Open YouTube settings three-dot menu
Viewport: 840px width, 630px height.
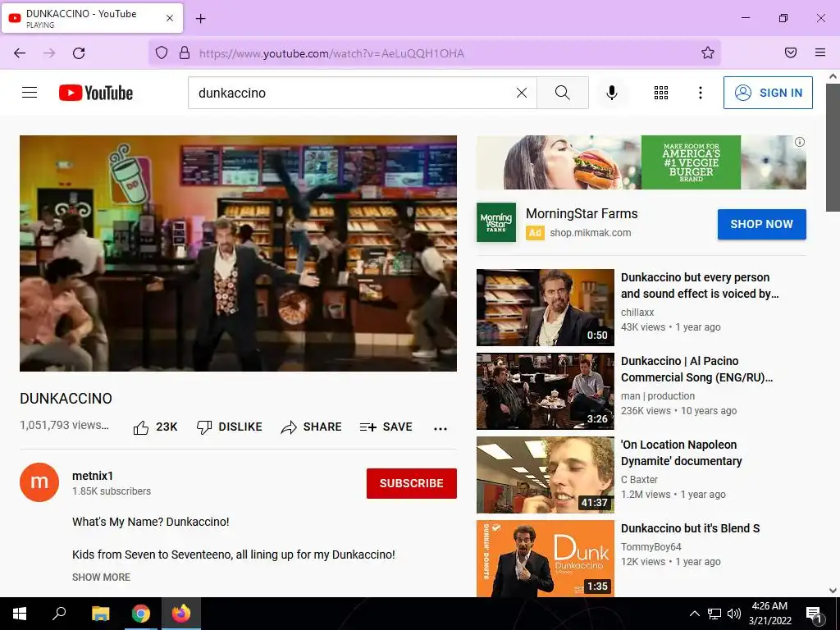coord(701,93)
